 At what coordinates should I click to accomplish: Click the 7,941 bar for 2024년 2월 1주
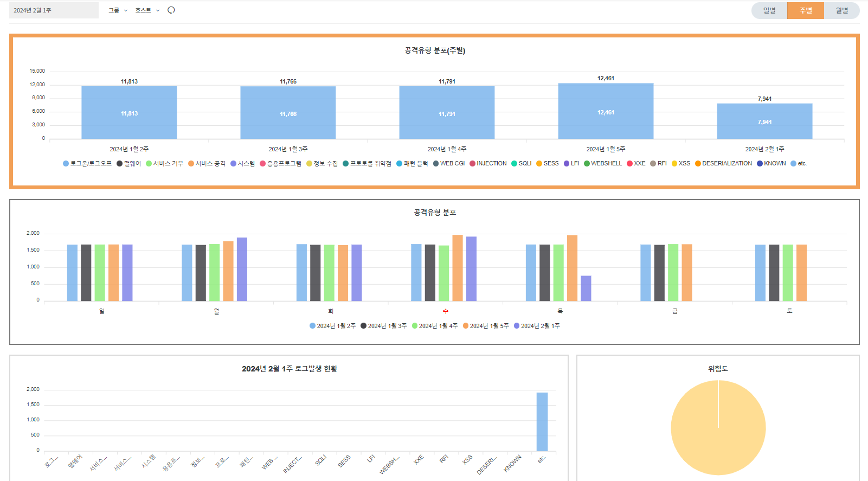pyautogui.click(x=764, y=121)
